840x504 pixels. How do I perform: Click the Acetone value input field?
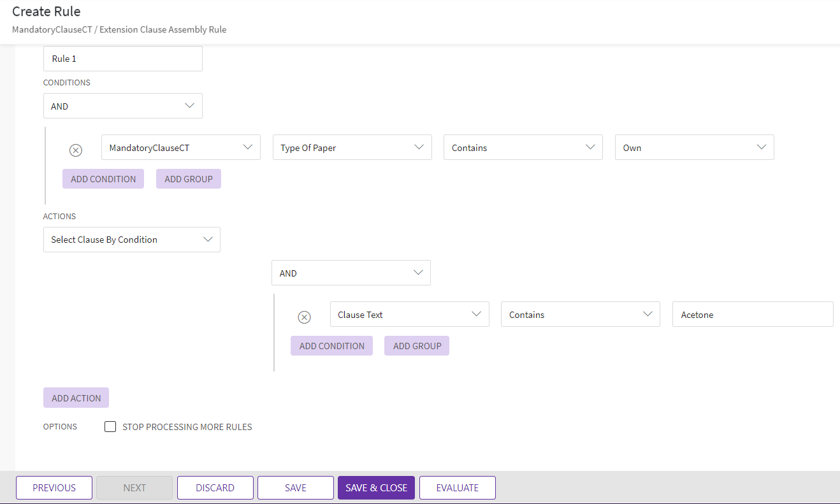click(x=752, y=314)
